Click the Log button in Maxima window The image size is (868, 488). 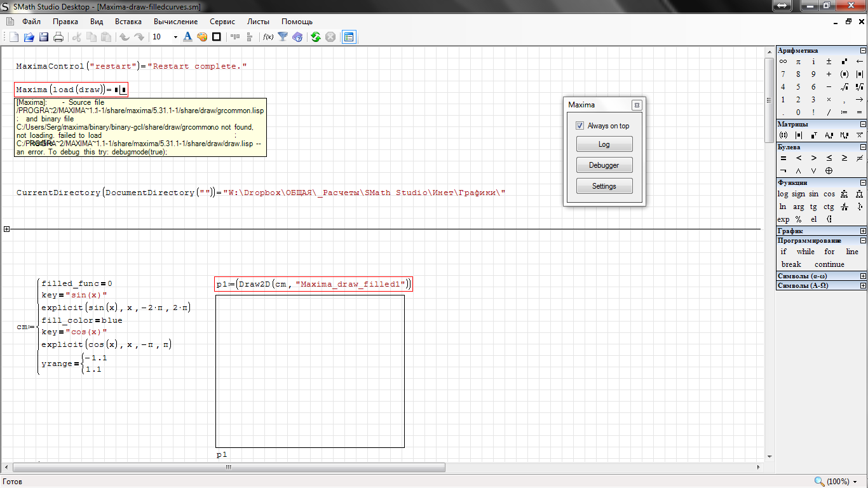point(604,144)
